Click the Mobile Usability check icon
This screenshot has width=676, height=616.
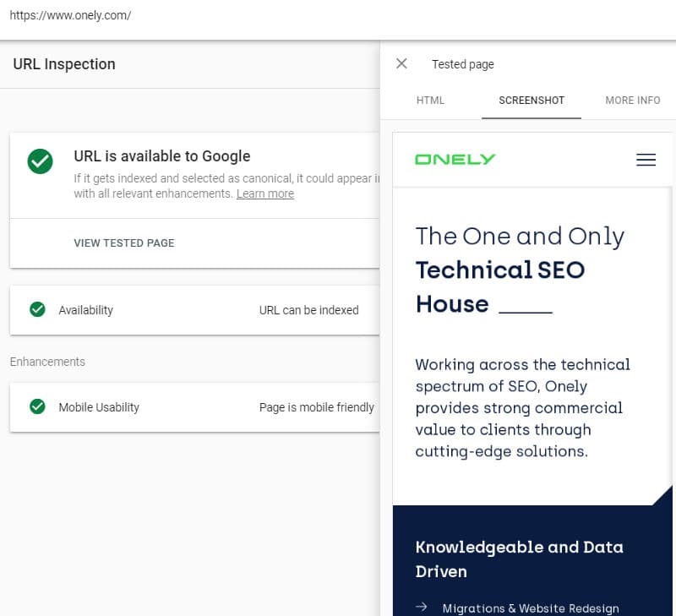pyautogui.click(x=37, y=407)
